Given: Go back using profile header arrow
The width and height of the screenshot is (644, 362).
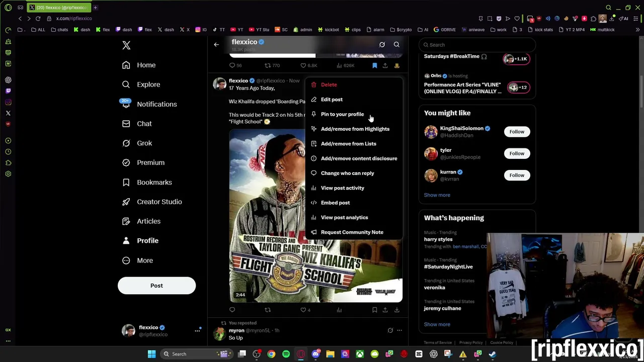Looking at the screenshot, I should [216, 45].
